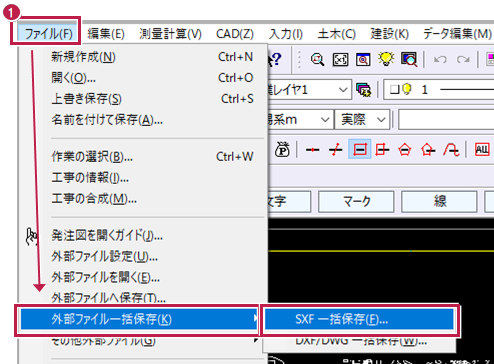This screenshot has width=494, height=364.
Task: Click the zoom window view icon
Action: pos(363,60)
